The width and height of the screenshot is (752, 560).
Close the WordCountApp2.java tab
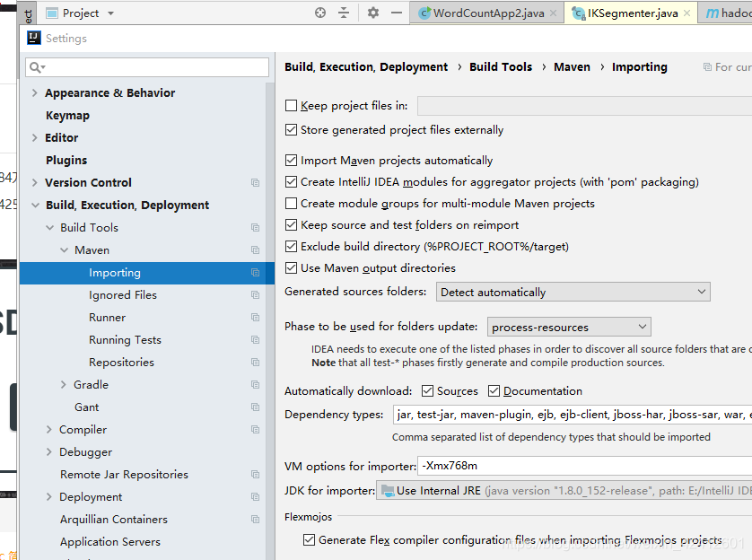[x=554, y=13]
